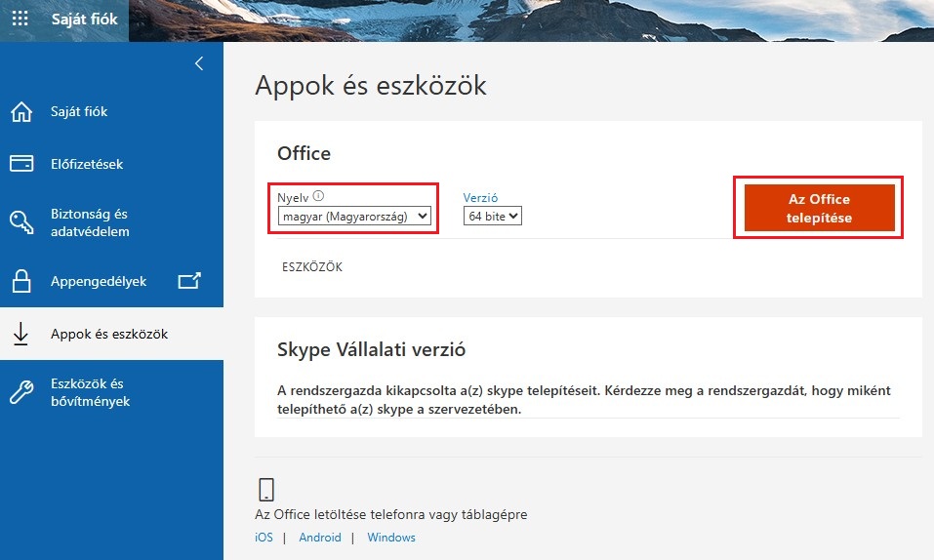Select Előfizetések in the sidebar menu
This screenshot has height=560, width=934.
(x=87, y=164)
